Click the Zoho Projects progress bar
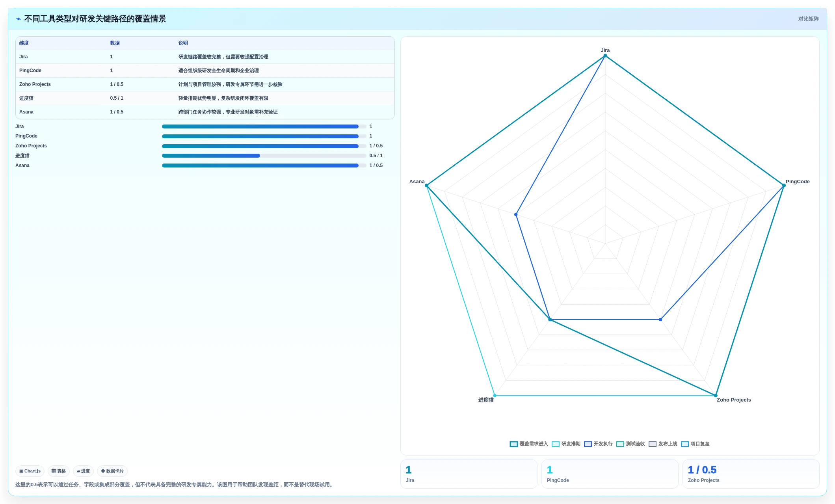This screenshot has width=835, height=504. [264, 146]
